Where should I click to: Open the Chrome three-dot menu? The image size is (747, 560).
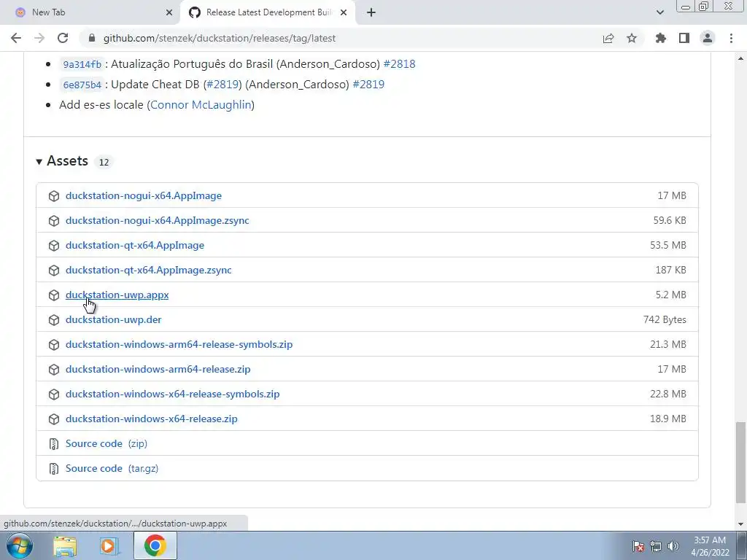pos(731,38)
